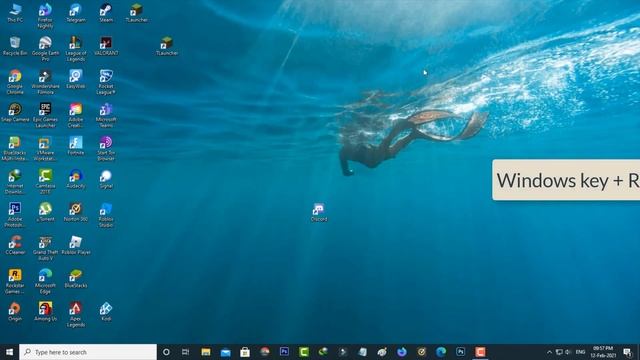Open Microsoft Edge from the taskbar

pyautogui.click(x=441, y=352)
